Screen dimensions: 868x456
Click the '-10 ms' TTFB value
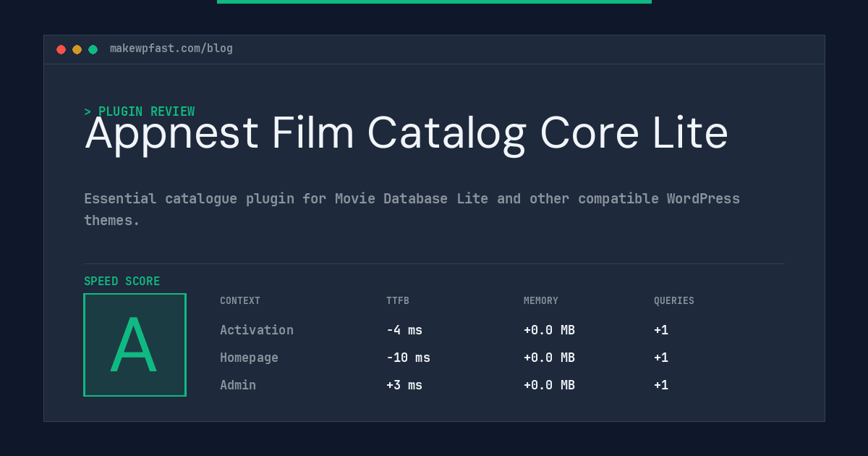(x=408, y=358)
